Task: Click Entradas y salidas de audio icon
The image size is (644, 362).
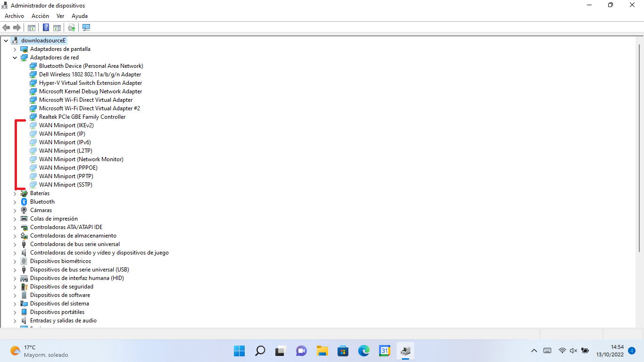Action: coord(24,321)
